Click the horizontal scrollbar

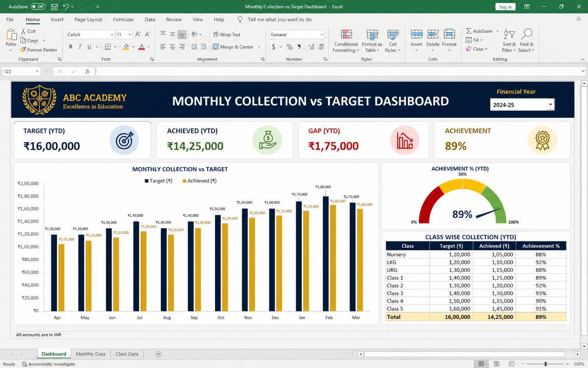coord(464,354)
